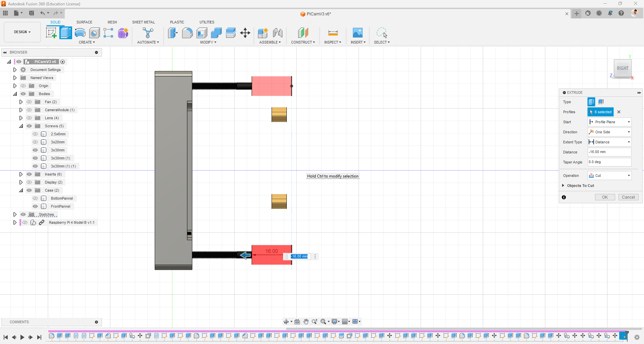Open the Direction dropdown set to One Side
The width and height of the screenshot is (644, 344).
[x=609, y=132]
